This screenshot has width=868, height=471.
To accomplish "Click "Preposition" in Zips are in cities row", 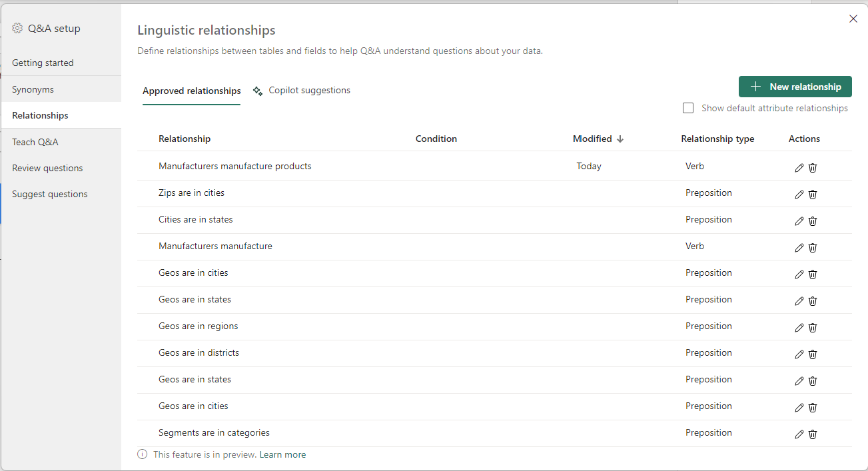I will point(709,193).
